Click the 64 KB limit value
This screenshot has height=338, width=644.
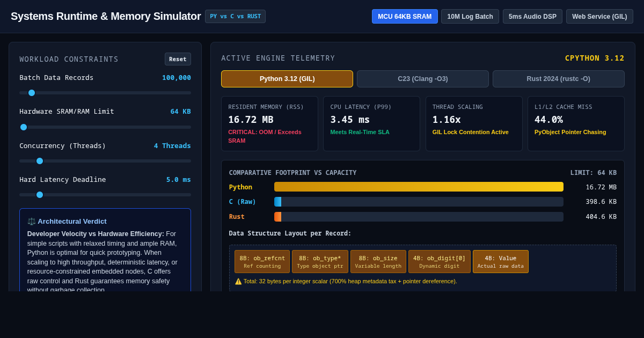point(180,112)
